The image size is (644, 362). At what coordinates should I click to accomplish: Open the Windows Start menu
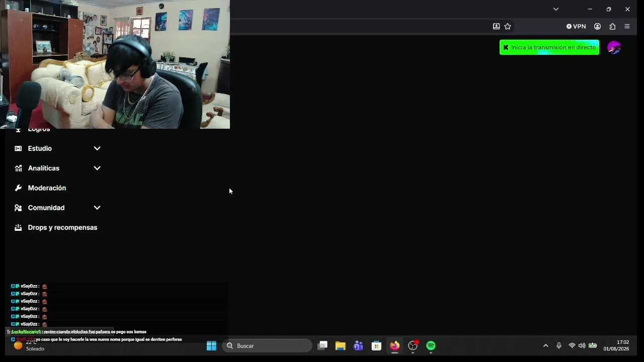coord(211,346)
